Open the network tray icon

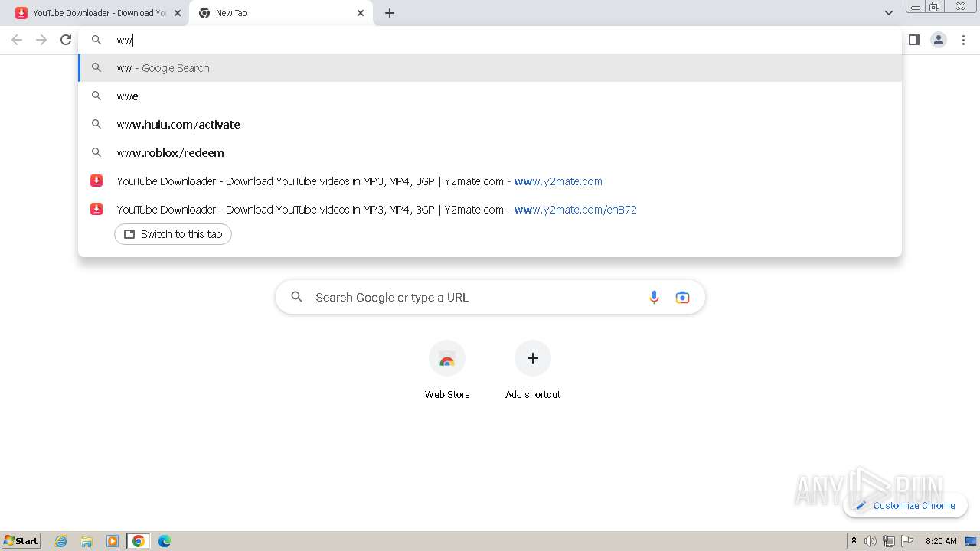[x=889, y=541]
